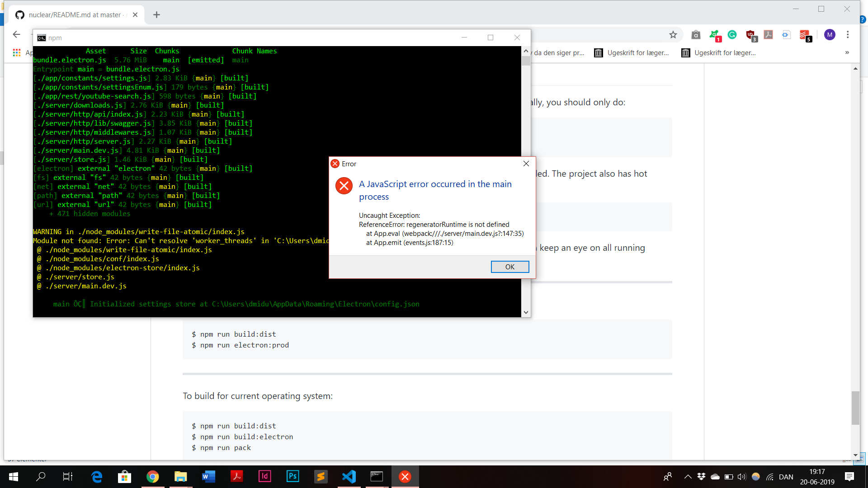Open the Todoist extension showing 5 tasks
This screenshot has height=488, width=868.
(x=805, y=34)
